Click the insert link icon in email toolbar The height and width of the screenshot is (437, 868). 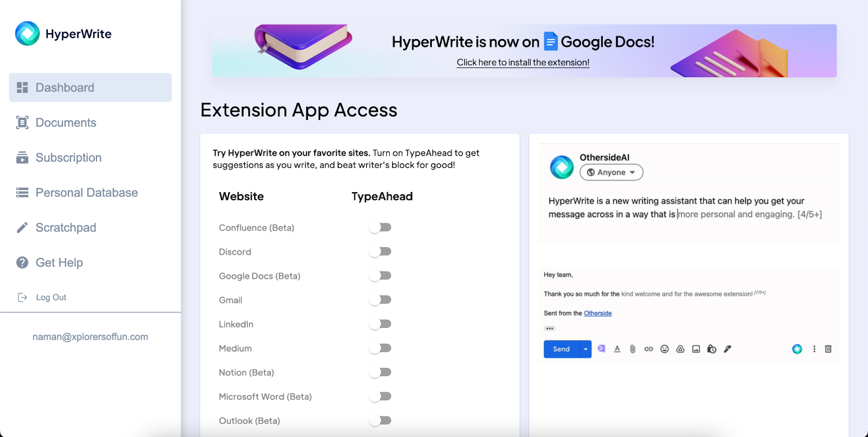pyautogui.click(x=648, y=349)
